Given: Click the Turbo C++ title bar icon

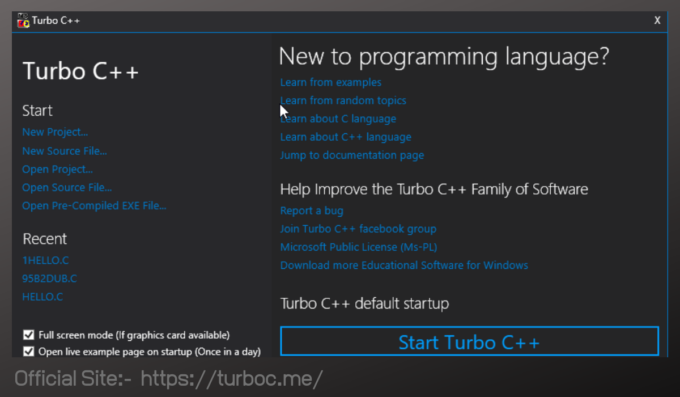Looking at the screenshot, I should tap(23, 20).
